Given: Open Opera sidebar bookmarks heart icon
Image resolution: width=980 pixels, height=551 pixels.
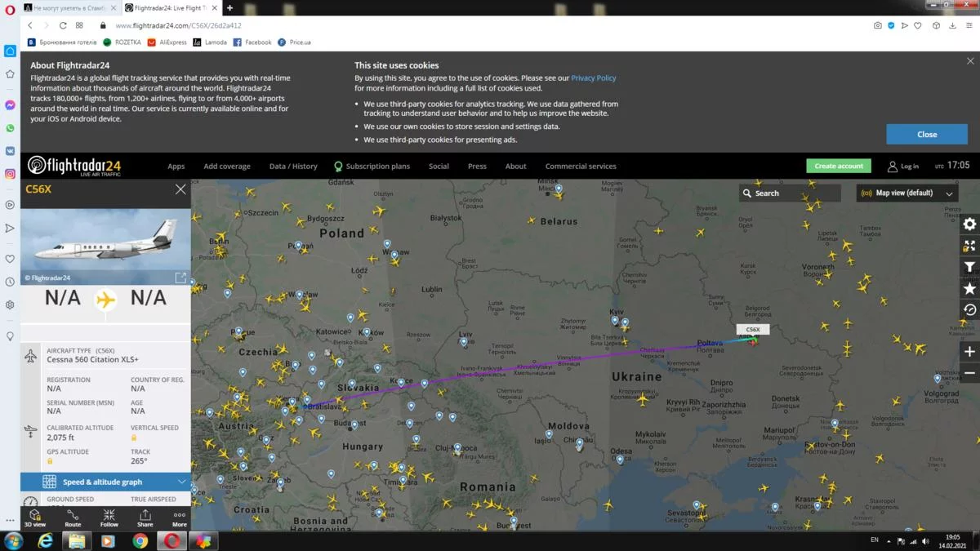Looking at the screenshot, I should pos(10,259).
